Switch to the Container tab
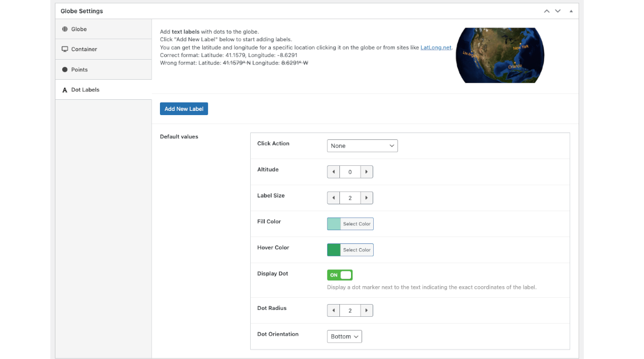644x359 pixels. point(84,49)
